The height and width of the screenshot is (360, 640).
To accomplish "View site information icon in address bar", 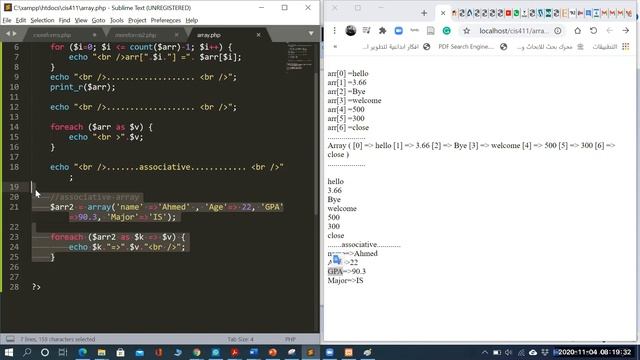I will (558, 31).
